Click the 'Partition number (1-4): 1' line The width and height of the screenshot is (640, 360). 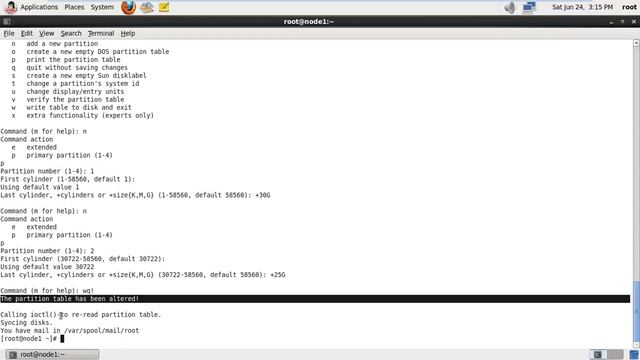47,171
